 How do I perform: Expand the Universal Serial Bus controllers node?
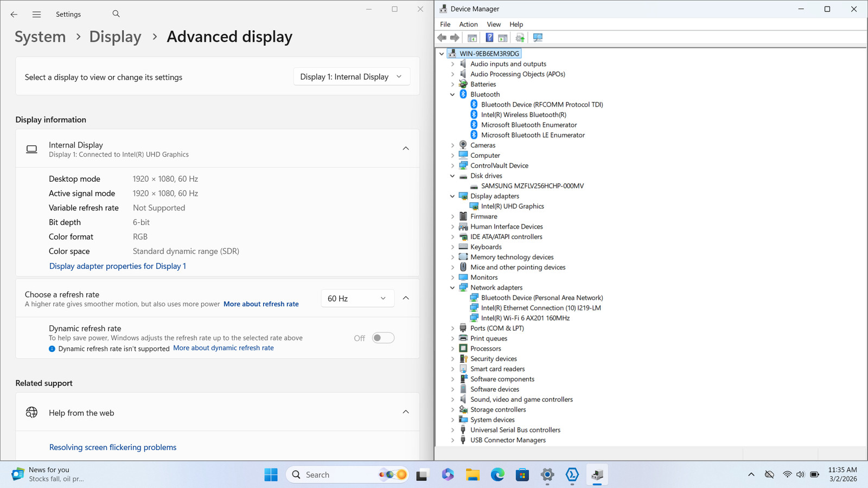click(x=452, y=430)
